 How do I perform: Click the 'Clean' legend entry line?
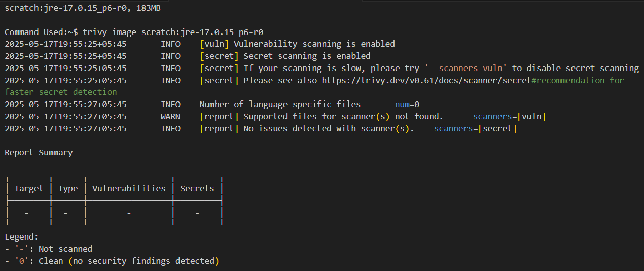112,261
